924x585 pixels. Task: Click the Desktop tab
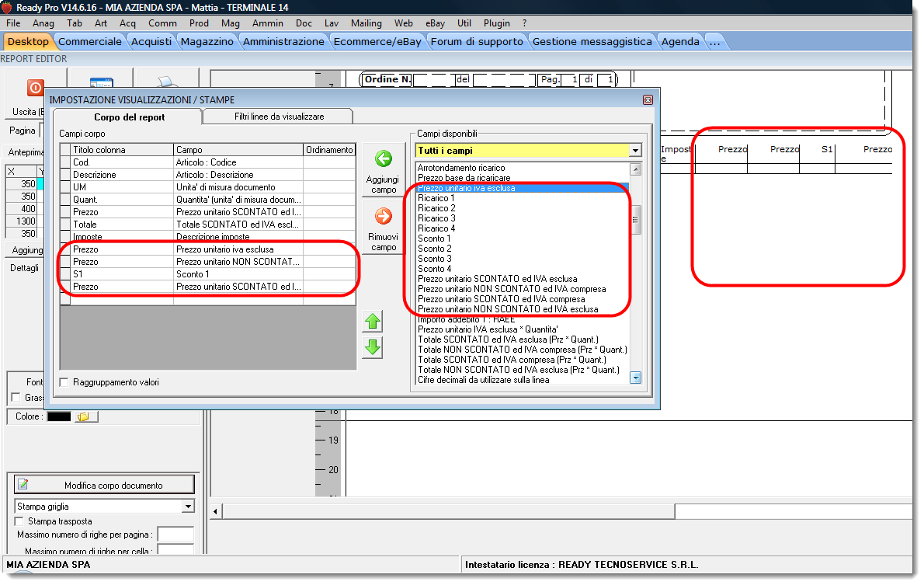pos(28,41)
